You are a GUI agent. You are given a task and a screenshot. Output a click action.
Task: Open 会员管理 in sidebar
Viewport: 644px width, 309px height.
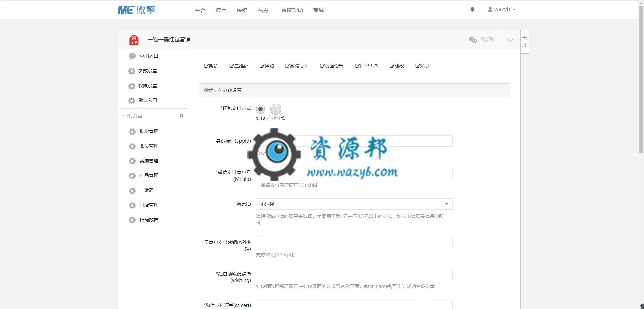click(x=149, y=146)
